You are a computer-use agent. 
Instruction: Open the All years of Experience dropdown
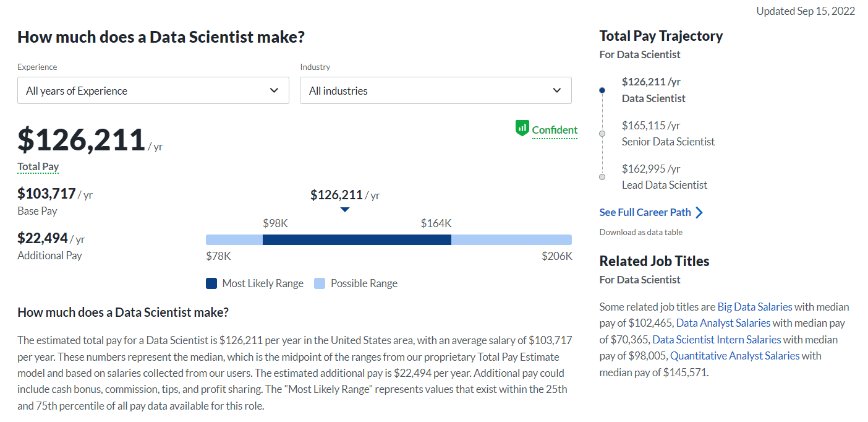pyautogui.click(x=153, y=90)
